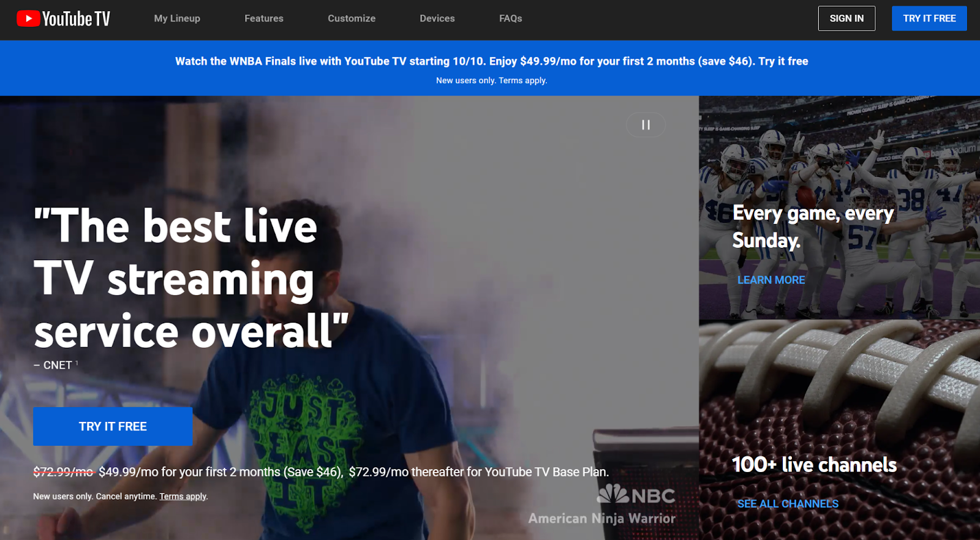Screen dimensions: 980x540
Task: Click LEARN MORE about Sunday games
Action: [771, 280]
